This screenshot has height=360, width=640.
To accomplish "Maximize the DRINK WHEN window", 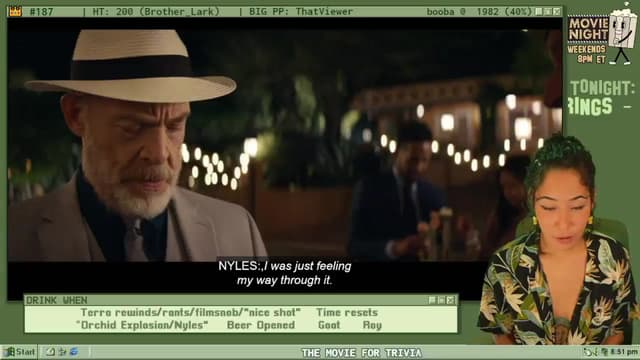I will 442,300.
